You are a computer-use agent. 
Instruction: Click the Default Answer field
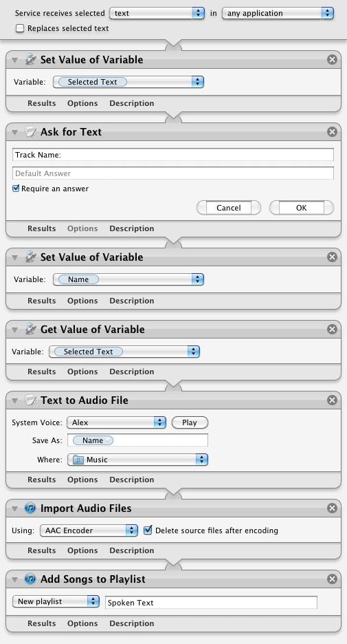(x=173, y=173)
